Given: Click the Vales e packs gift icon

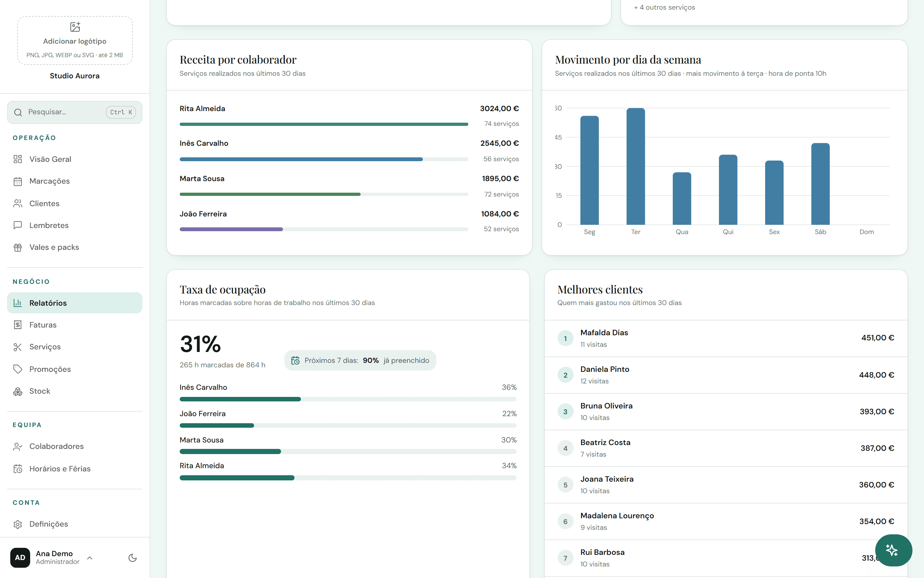Looking at the screenshot, I should 18,247.
